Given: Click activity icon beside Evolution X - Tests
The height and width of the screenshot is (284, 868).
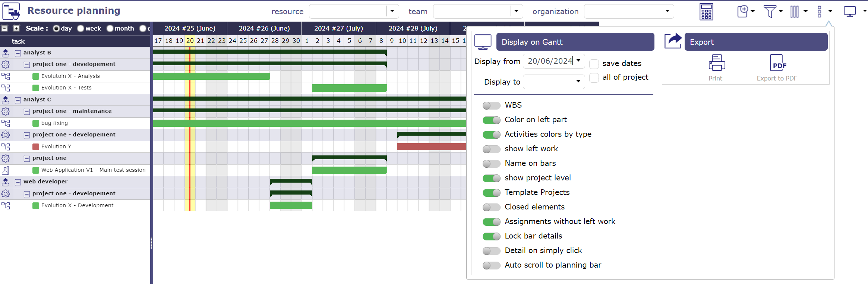Looking at the screenshot, I should (6, 88).
